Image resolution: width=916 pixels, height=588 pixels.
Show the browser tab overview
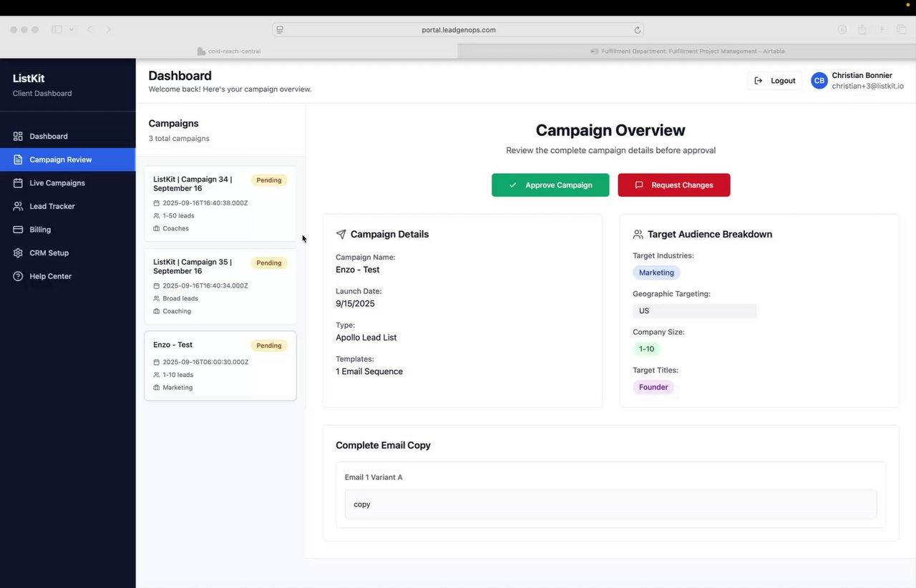[x=902, y=29]
